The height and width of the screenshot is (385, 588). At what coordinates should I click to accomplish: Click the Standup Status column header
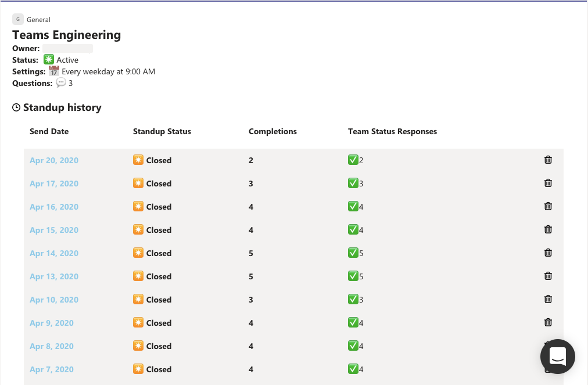tap(162, 132)
